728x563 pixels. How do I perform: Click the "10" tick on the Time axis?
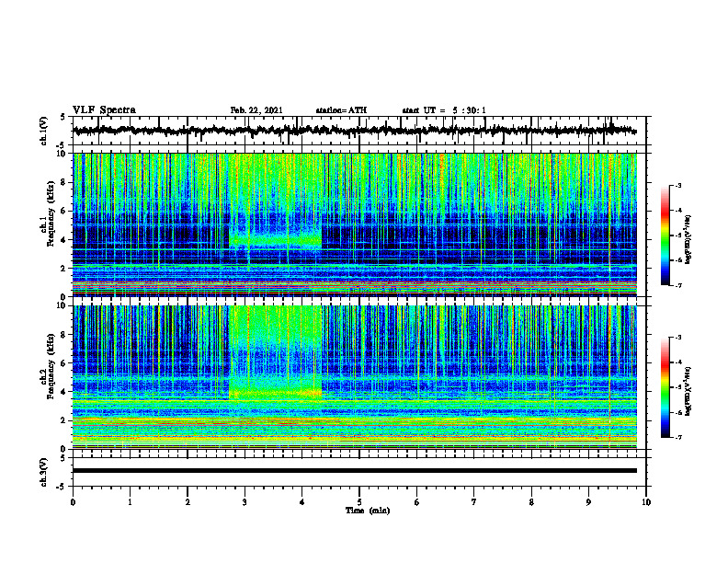click(x=646, y=502)
